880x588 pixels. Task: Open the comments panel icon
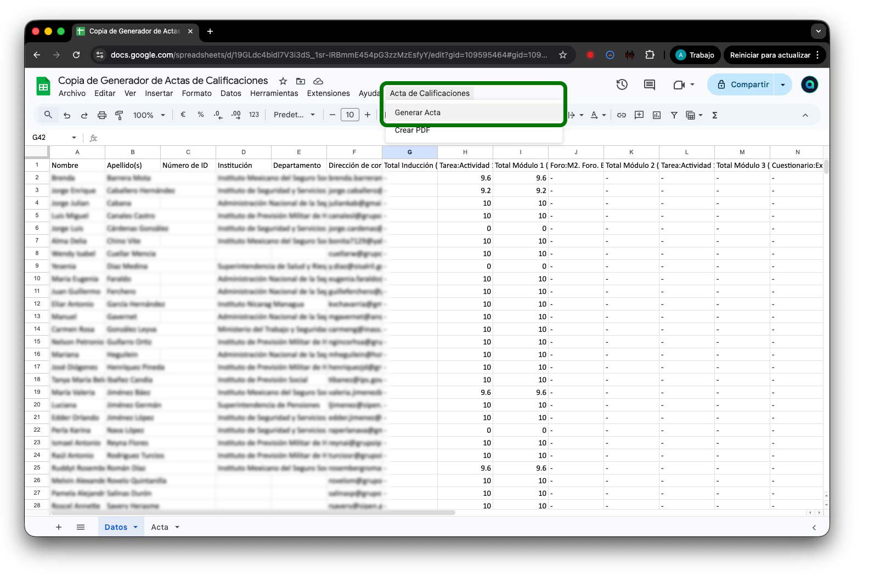tap(650, 84)
